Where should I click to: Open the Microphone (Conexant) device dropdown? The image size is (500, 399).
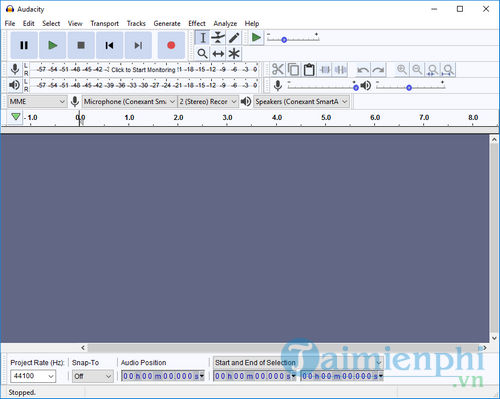pos(129,101)
